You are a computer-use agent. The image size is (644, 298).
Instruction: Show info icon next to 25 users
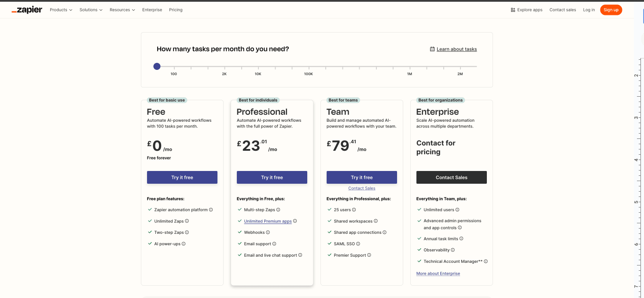tap(354, 210)
